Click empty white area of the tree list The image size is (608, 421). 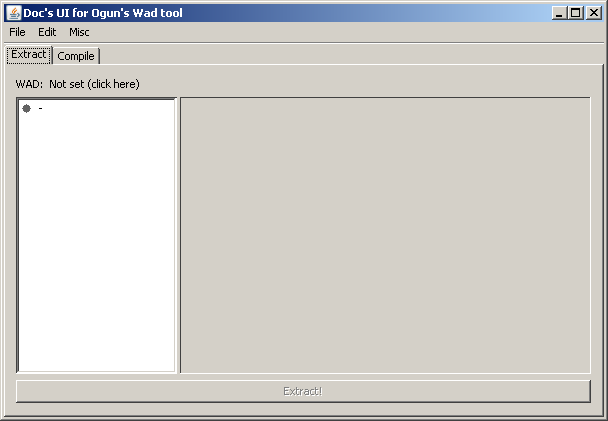tap(97, 240)
